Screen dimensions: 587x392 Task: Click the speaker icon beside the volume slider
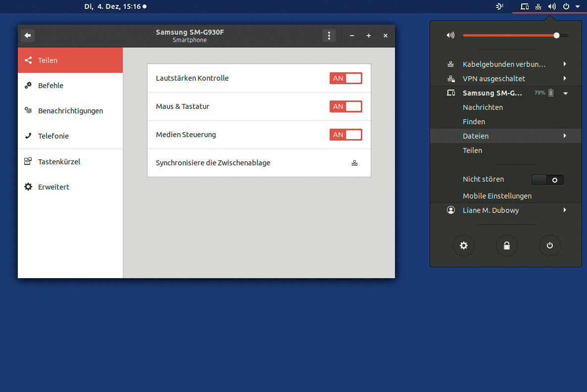(x=450, y=35)
